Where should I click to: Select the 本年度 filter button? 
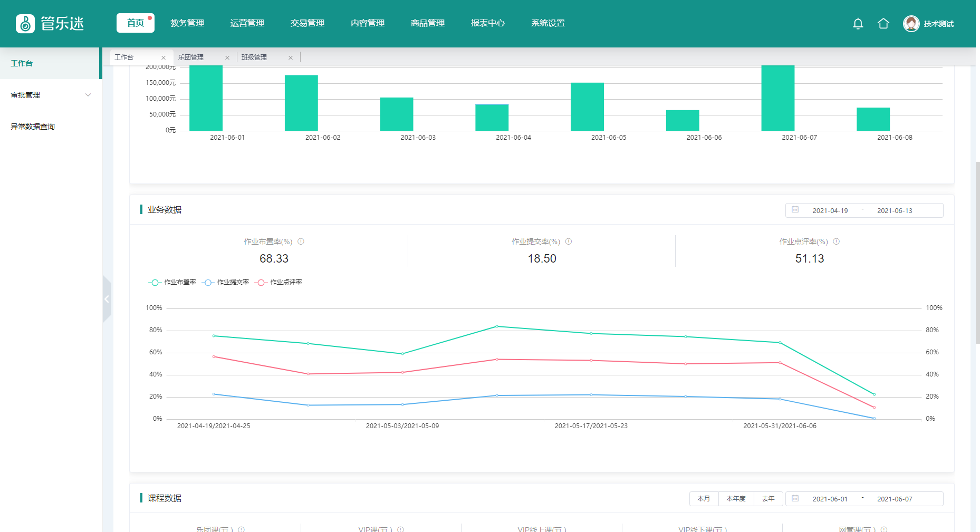(x=736, y=499)
